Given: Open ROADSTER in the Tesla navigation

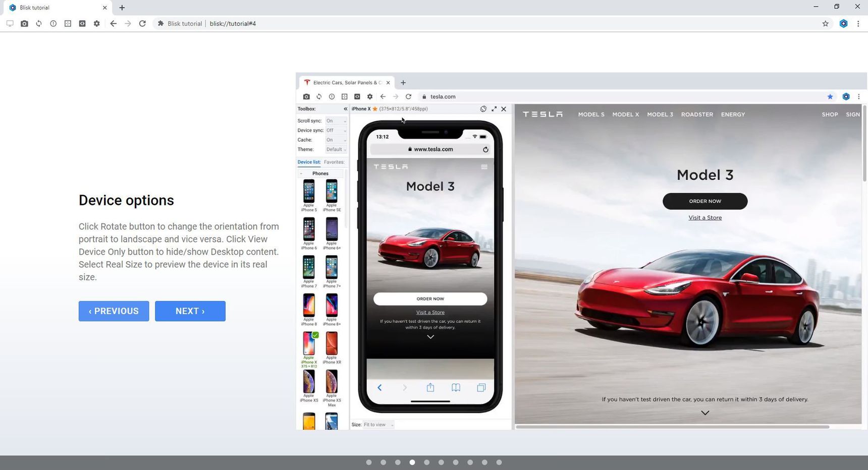Looking at the screenshot, I should point(697,114).
